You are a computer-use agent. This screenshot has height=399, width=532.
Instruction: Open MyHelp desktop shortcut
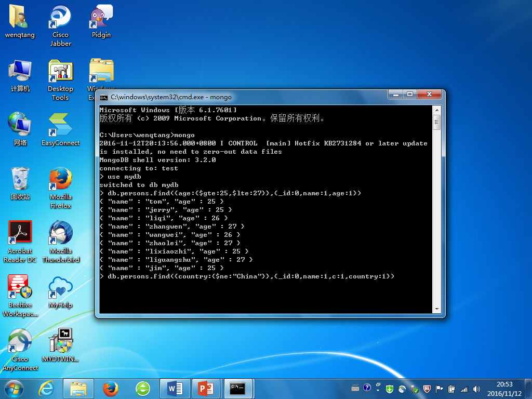point(60,292)
